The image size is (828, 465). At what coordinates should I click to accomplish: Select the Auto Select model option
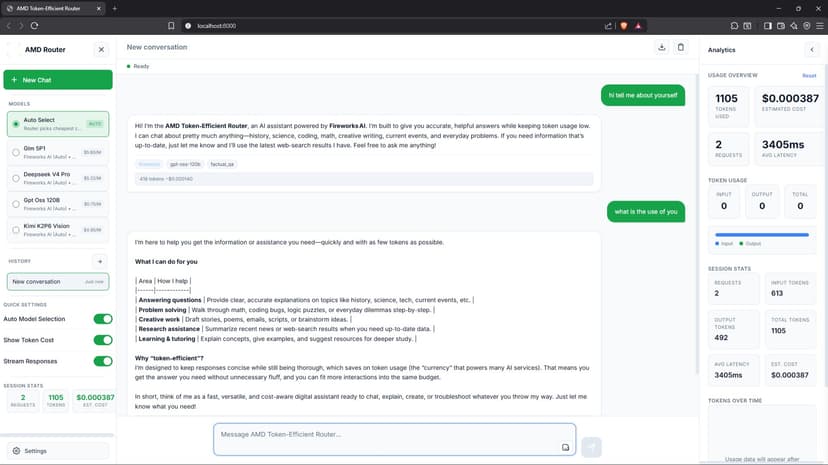tap(58, 124)
